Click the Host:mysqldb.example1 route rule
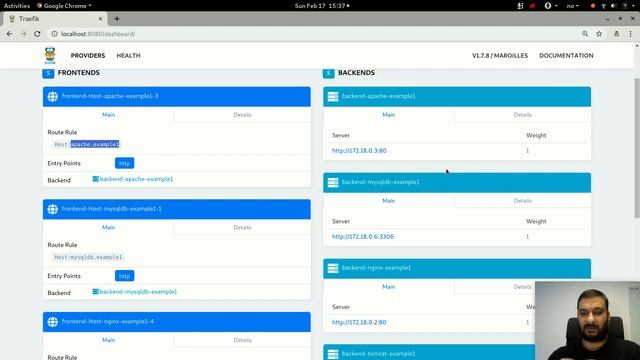640x360 pixels. tap(88, 257)
